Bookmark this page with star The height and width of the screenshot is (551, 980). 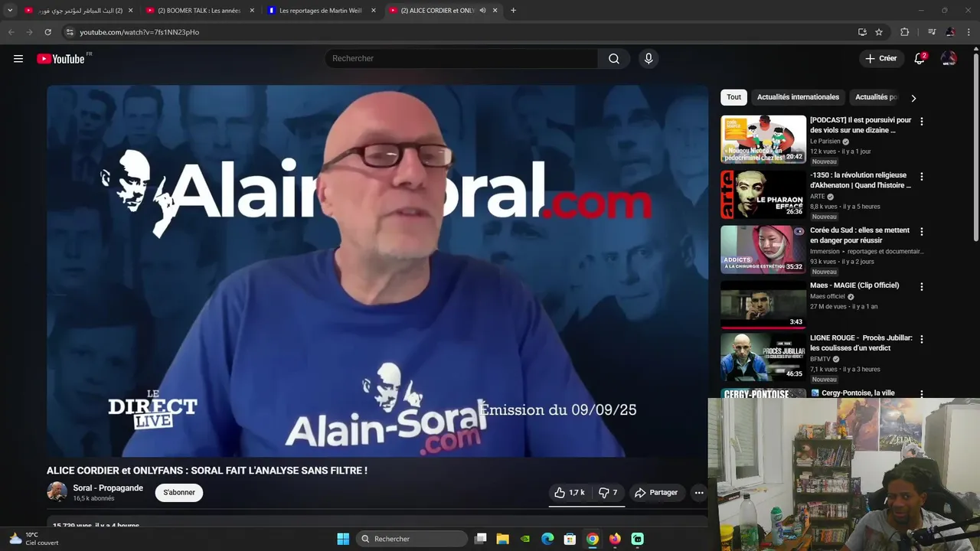coord(879,32)
